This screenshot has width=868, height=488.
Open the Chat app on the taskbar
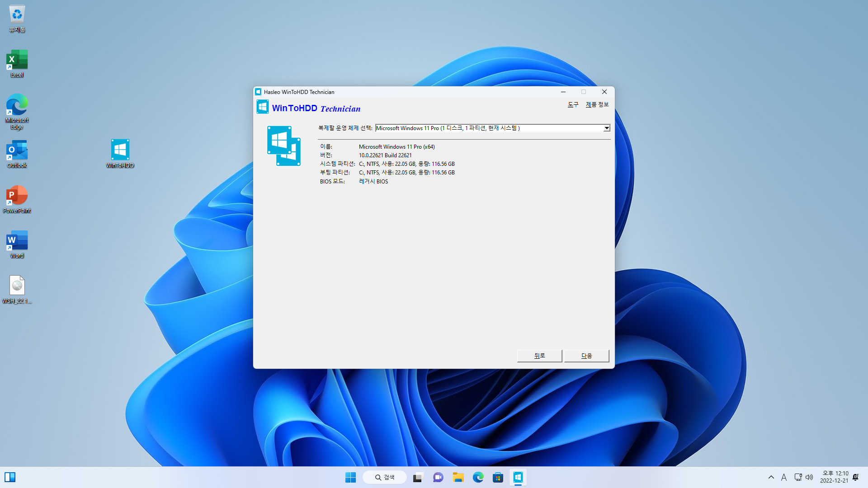click(x=438, y=477)
